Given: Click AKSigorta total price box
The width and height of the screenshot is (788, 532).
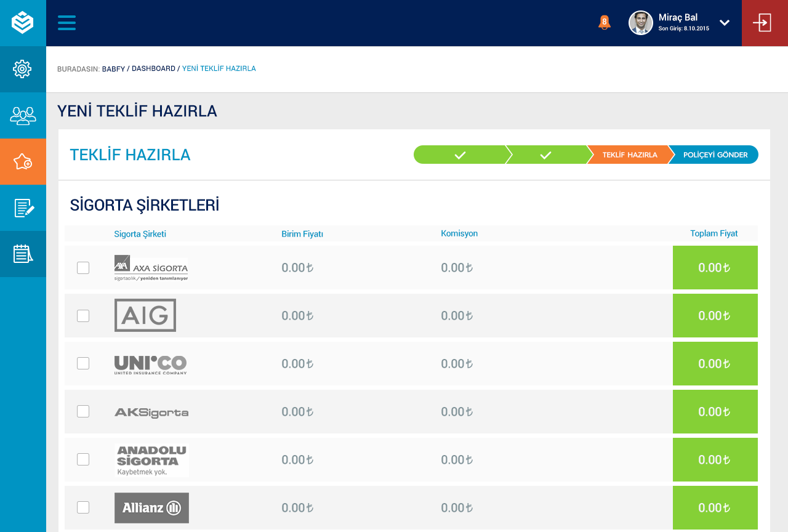Looking at the screenshot, I should (x=715, y=411).
